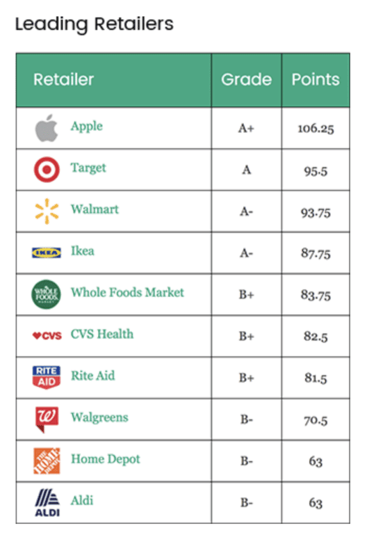Image resolution: width=392 pixels, height=544 pixels.
Task: Click the CVS heart logo
Action: [47, 335]
